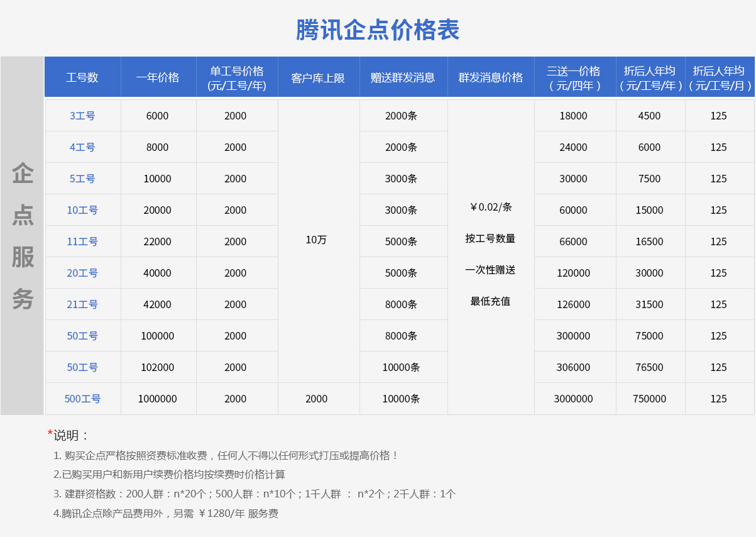Click the 折后人年均 (元/工号/年) header
This screenshot has height=537, width=756.
650,78
